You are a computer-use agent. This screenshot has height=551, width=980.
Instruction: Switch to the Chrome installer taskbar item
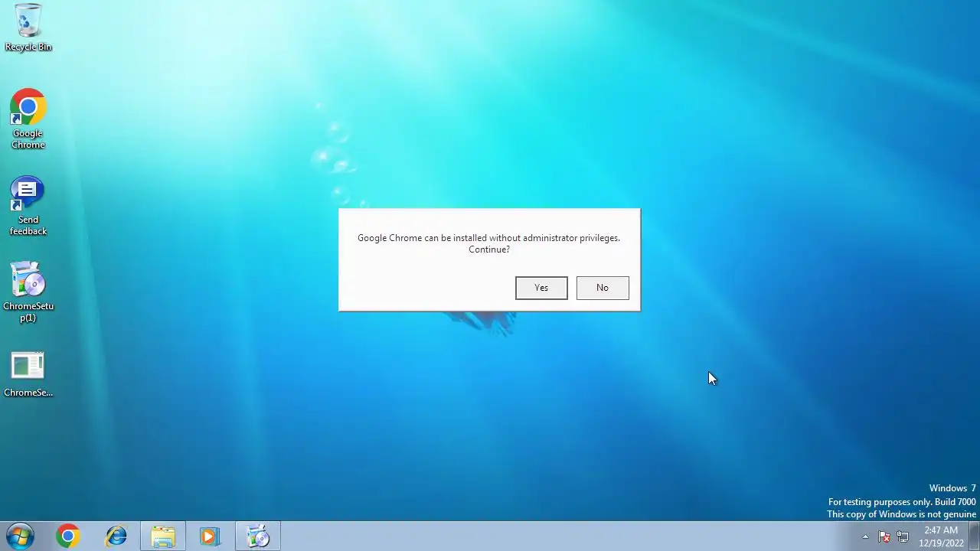258,536
